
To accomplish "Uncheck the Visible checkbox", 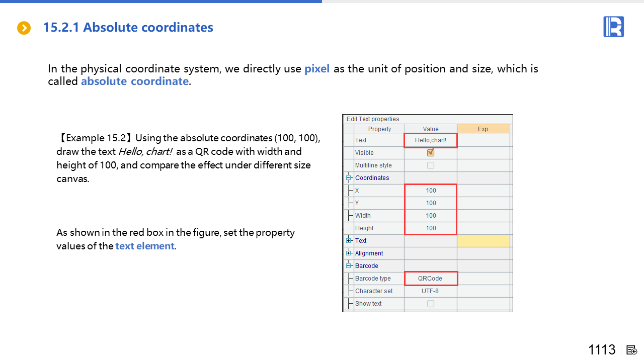I will coord(430,153).
